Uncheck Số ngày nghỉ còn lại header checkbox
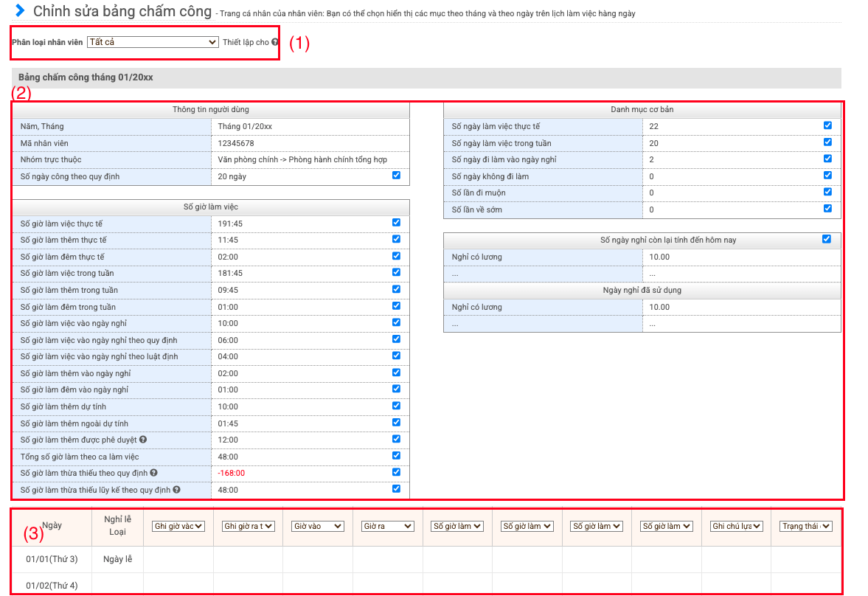This screenshot has width=868, height=596. (827, 239)
